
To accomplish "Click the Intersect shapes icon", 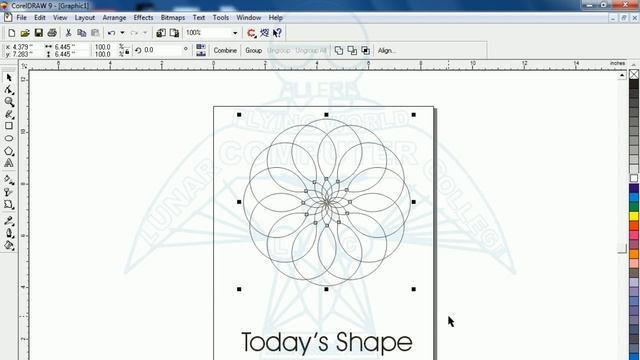I will point(365,51).
